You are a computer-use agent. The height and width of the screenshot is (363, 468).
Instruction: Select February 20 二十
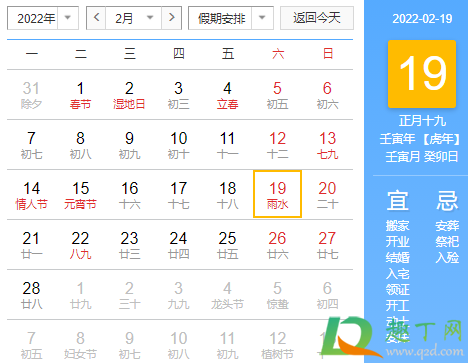(327, 195)
